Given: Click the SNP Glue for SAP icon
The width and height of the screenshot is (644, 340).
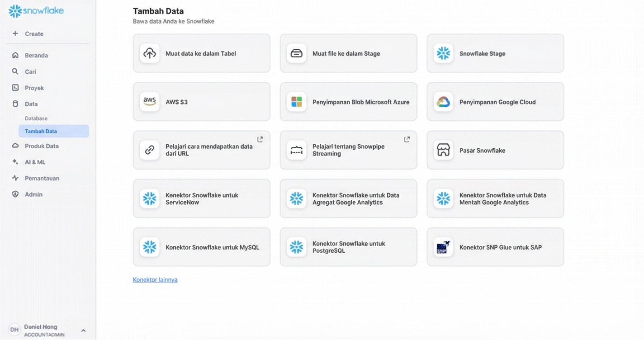Looking at the screenshot, I should click(x=443, y=247).
